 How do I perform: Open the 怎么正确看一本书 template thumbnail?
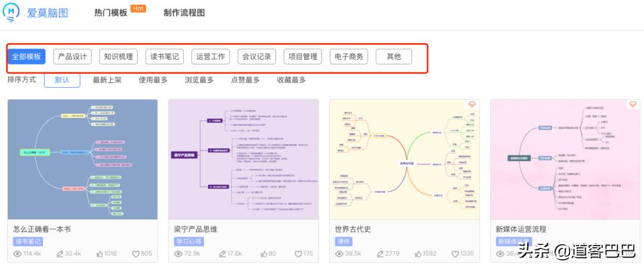[x=82, y=159]
